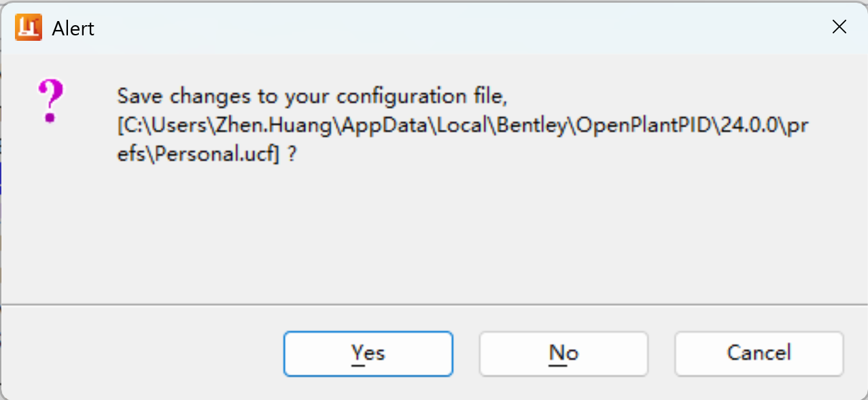The width and height of the screenshot is (868, 400).
Task: Confirm saving by clicking Yes
Action: [x=368, y=353]
